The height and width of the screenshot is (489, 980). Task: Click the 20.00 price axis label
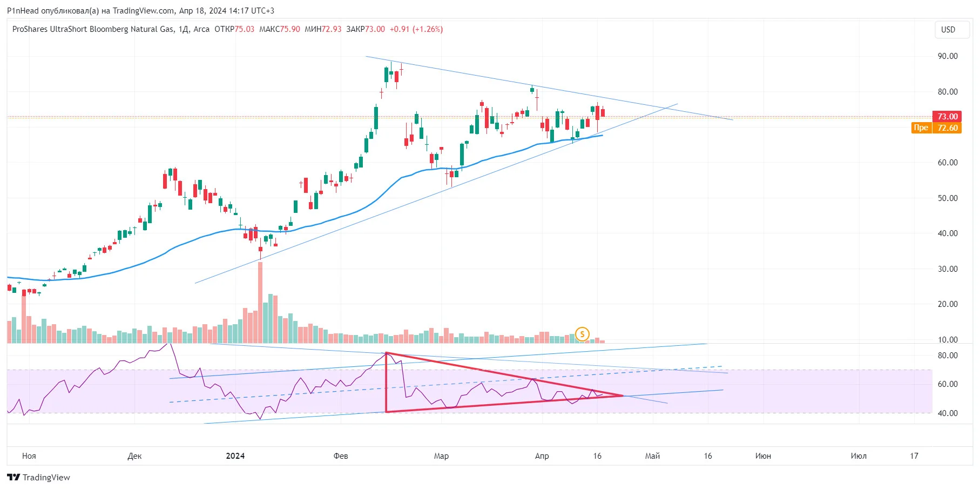pos(948,304)
